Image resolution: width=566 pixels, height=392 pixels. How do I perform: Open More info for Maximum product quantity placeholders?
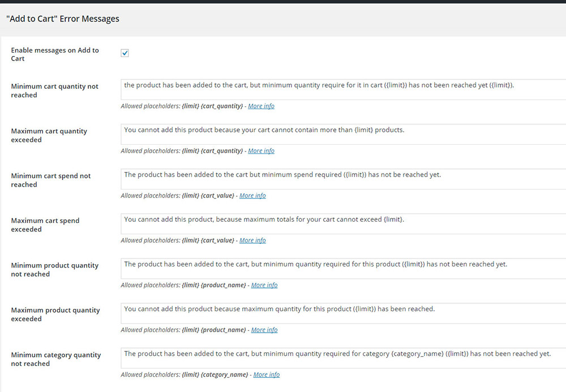click(x=264, y=330)
